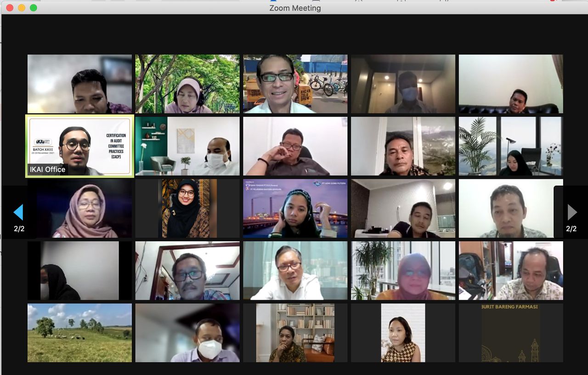The image size is (588, 375).
Task: Select man on black leather sofa tile
Action: (511, 84)
